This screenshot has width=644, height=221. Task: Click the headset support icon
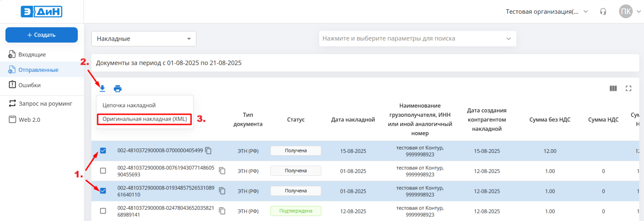pyautogui.click(x=603, y=12)
